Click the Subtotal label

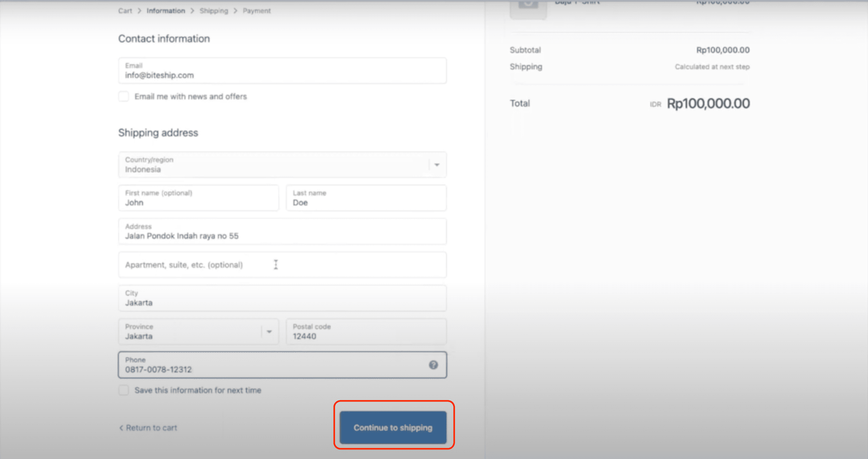click(x=525, y=50)
